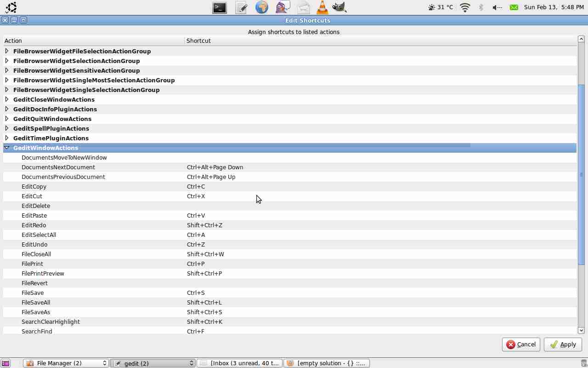Sort by the Action column header

tap(94, 41)
